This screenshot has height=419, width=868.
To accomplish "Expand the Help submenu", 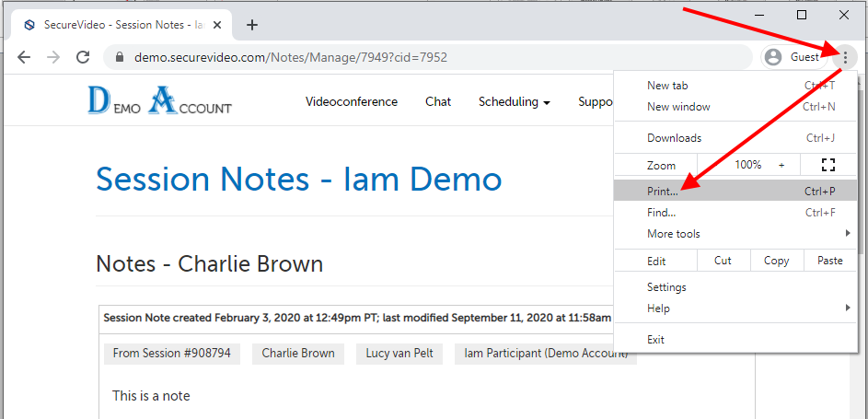I will [x=658, y=308].
